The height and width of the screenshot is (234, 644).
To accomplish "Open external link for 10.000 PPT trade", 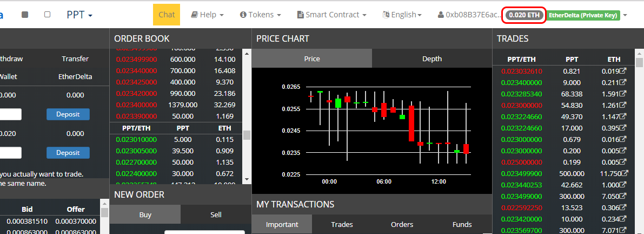I will click(x=623, y=218).
